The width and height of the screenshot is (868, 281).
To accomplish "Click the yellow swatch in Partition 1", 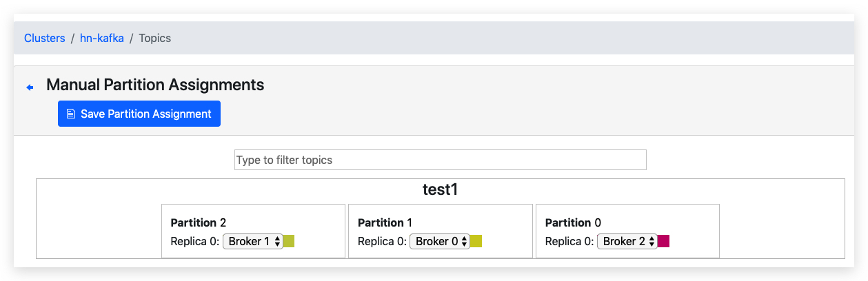I will pos(476,241).
